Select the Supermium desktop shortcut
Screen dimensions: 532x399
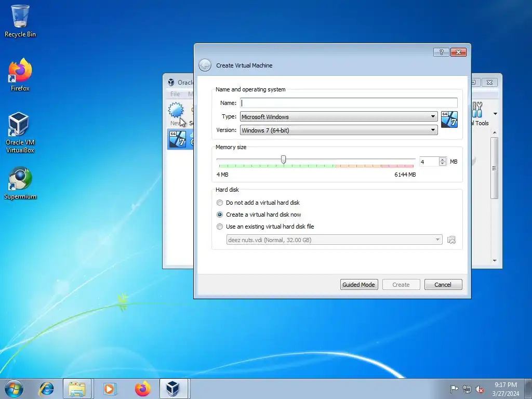[x=20, y=183]
